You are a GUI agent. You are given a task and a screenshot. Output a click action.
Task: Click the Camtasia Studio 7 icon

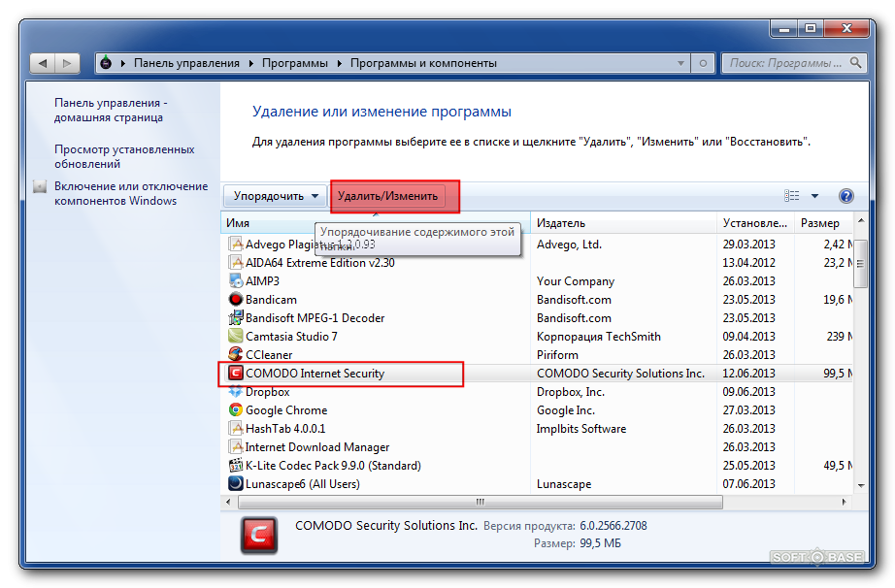(235, 336)
